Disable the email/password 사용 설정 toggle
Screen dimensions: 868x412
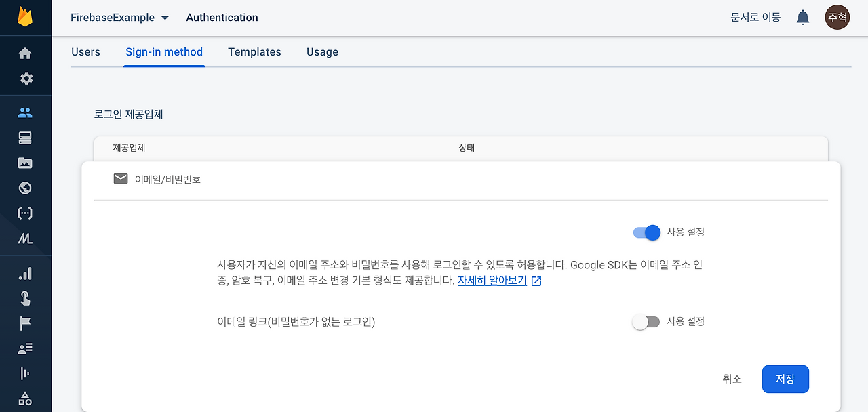(x=647, y=232)
